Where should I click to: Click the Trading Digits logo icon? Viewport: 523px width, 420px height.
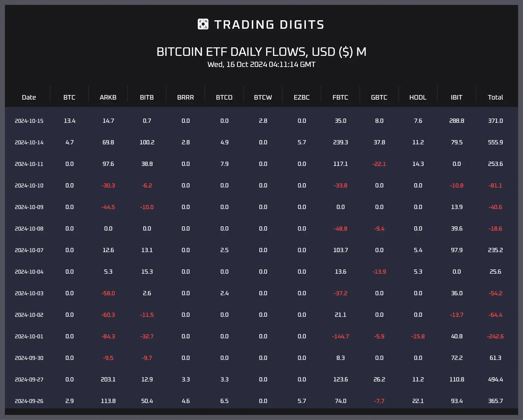tap(203, 24)
